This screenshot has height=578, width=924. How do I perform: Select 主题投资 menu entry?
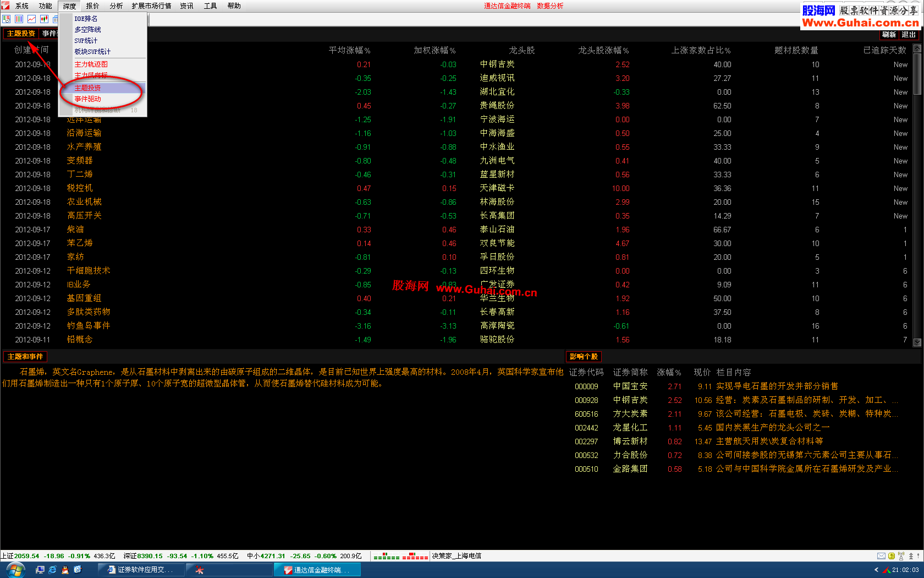[x=102, y=88]
